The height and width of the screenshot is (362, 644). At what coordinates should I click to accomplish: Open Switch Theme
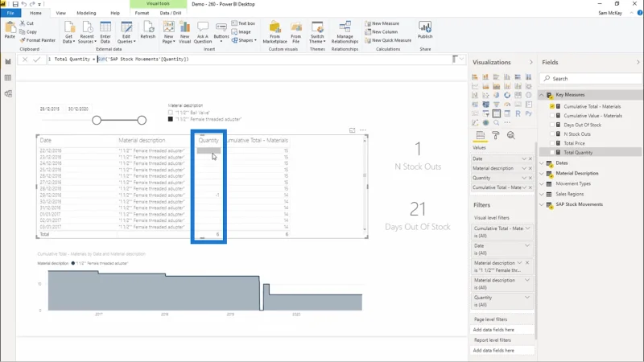point(317,32)
